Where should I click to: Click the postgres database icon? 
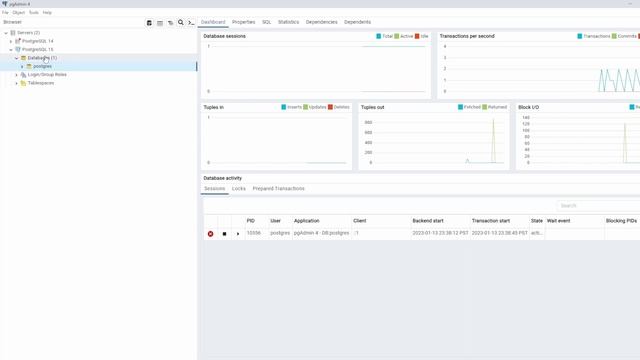point(29,66)
